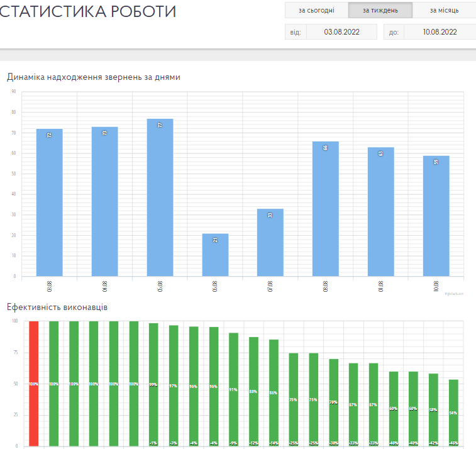Click the Highcharts.com credit link

pos(454,294)
